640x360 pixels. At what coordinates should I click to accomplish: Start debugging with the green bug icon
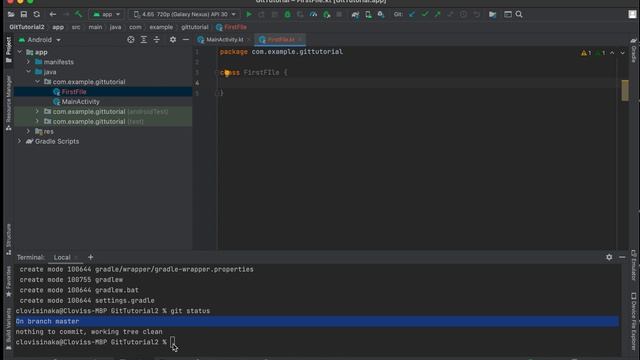tap(287, 14)
